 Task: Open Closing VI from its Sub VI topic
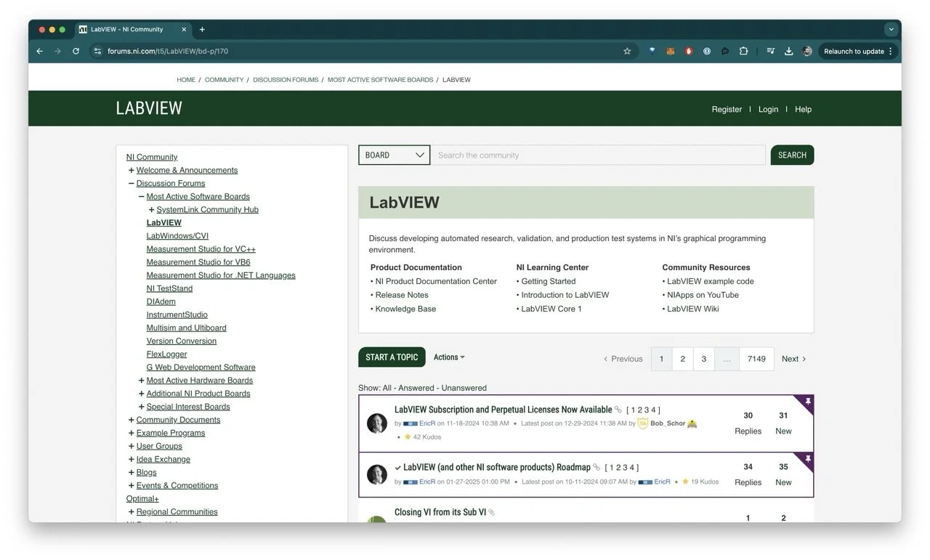pos(440,512)
